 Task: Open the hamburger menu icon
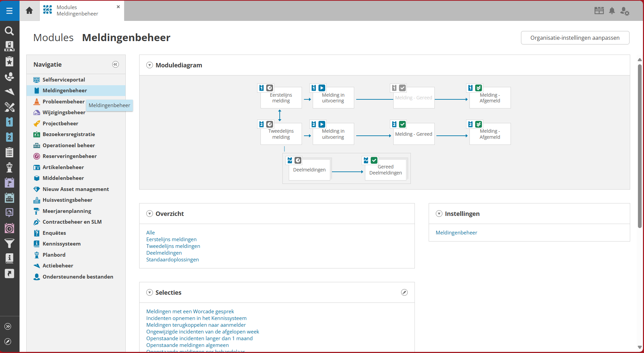pos(9,11)
